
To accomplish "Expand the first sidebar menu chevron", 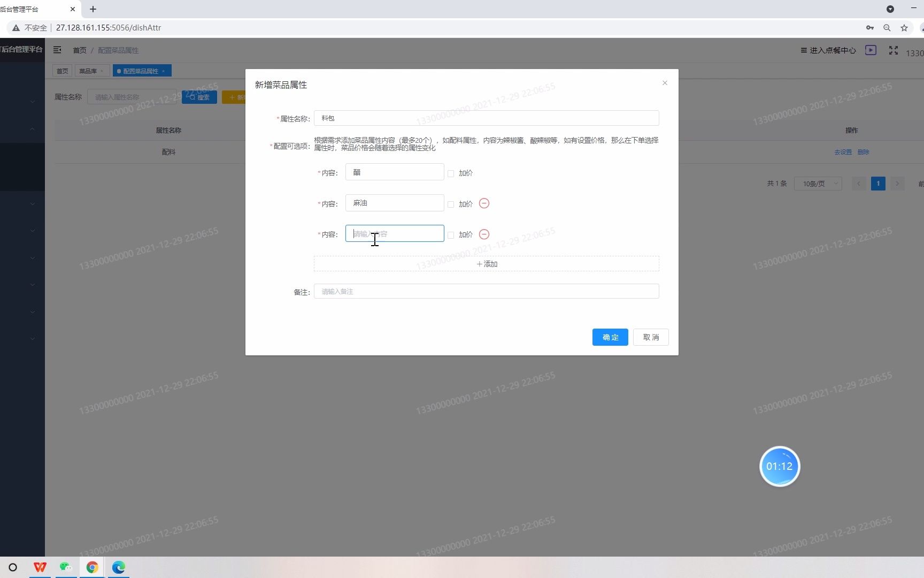I will (33, 101).
